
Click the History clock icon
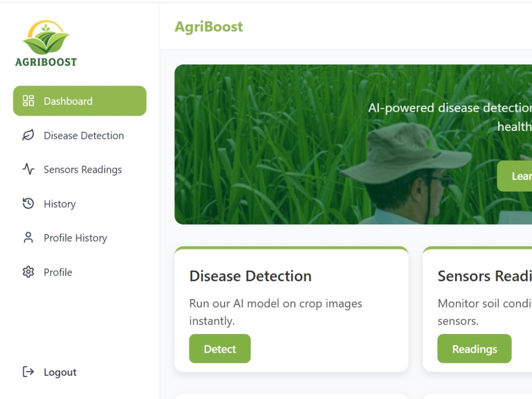pos(28,204)
